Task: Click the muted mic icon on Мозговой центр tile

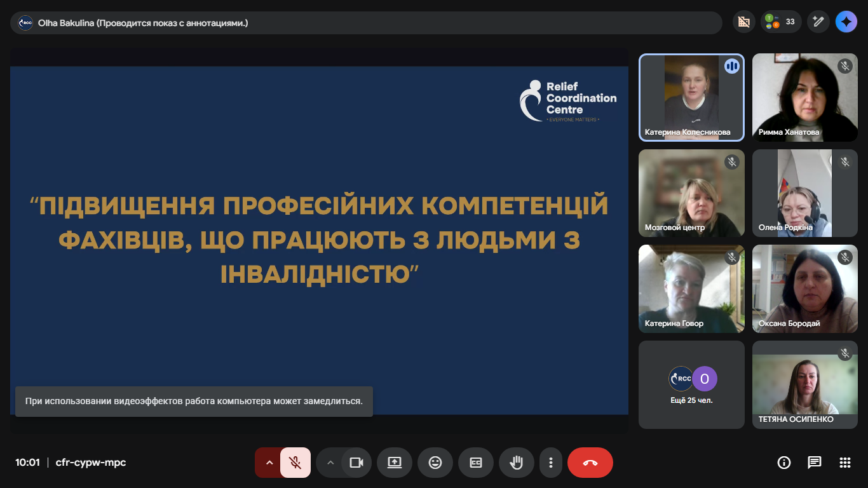Action: tap(732, 162)
